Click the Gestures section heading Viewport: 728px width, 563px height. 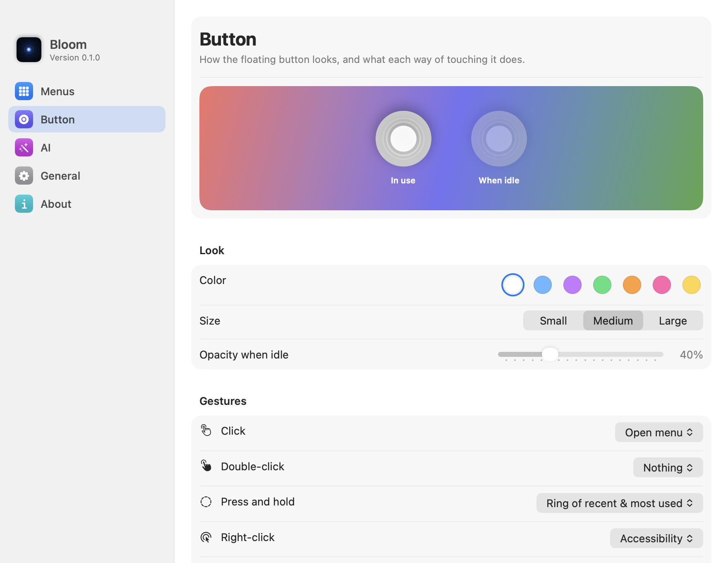point(223,401)
